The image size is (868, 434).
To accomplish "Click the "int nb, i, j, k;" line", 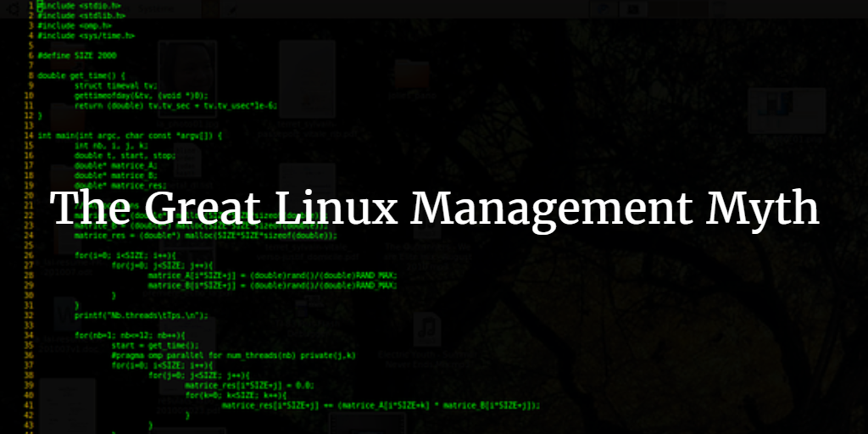I will click(111, 145).
